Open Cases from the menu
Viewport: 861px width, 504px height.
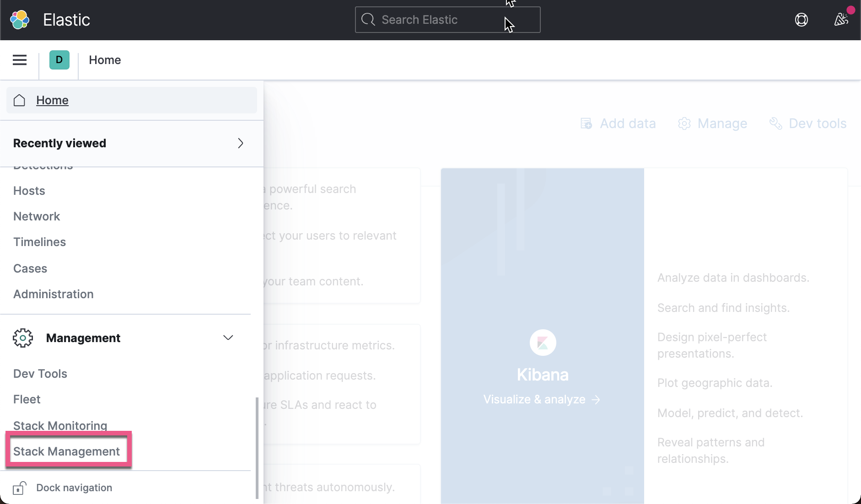[30, 268]
